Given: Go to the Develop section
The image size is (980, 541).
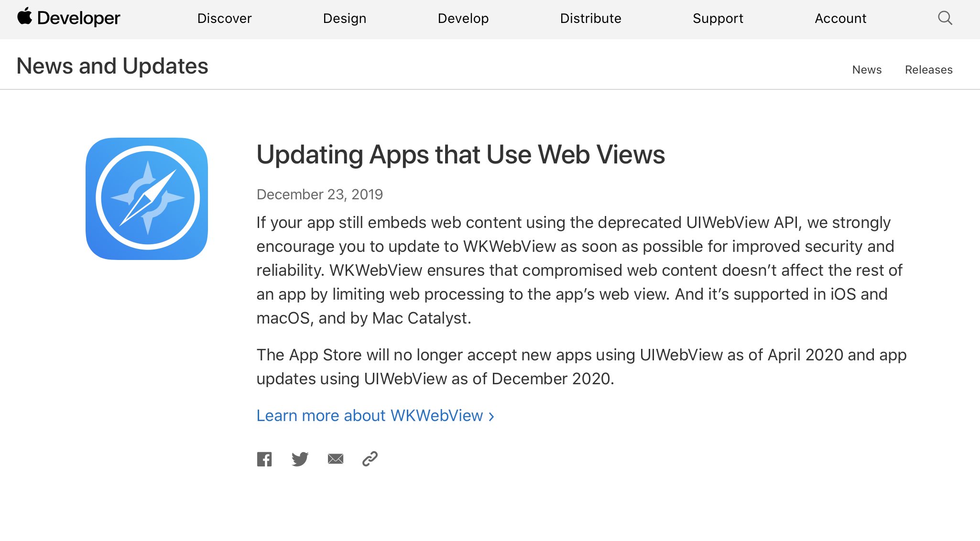Looking at the screenshot, I should click(x=463, y=19).
